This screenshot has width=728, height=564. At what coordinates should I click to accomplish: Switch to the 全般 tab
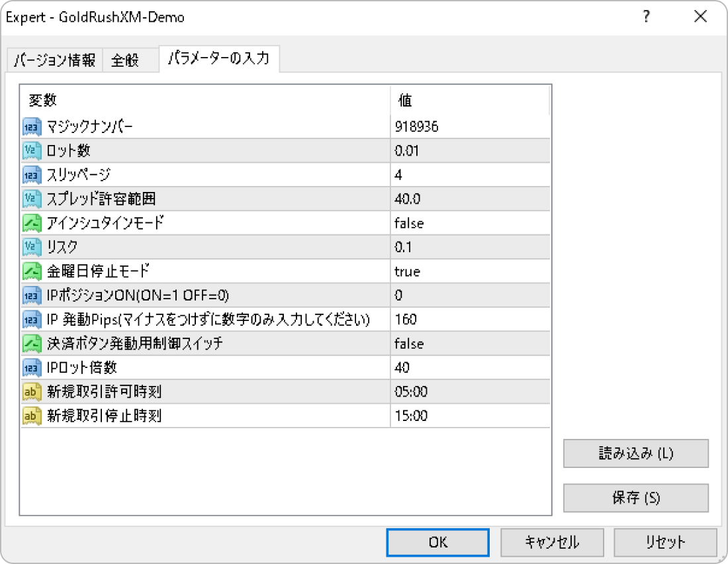[130, 60]
